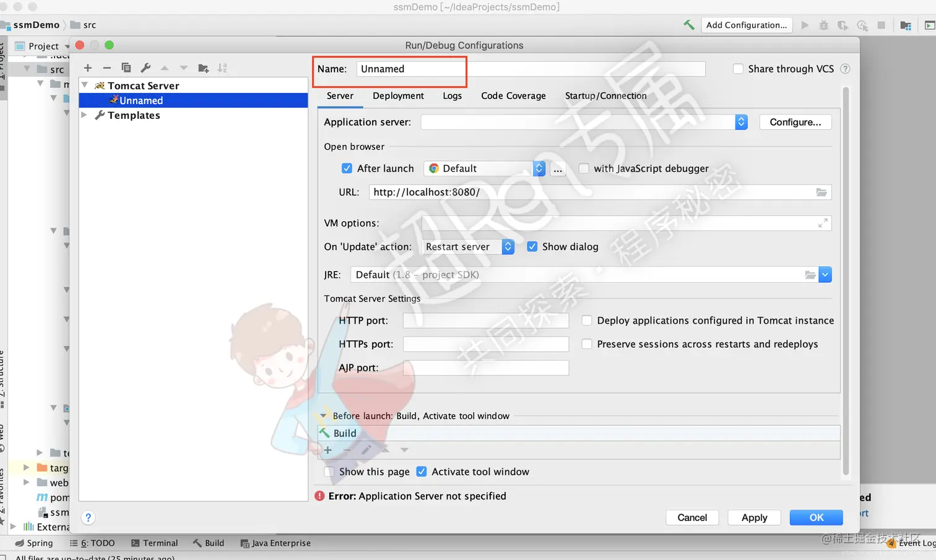The width and height of the screenshot is (936, 560).
Task: Add a new configuration with the plus icon
Action: pos(88,68)
